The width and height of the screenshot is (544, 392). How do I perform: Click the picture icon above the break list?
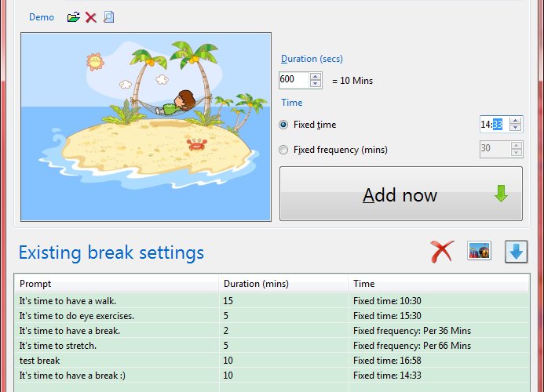pyautogui.click(x=479, y=251)
